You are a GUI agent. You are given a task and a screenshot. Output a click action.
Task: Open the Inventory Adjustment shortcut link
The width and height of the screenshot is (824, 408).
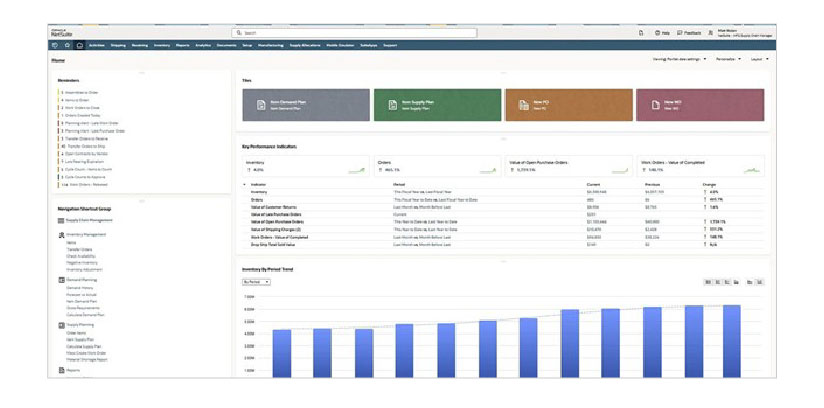coord(84,269)
